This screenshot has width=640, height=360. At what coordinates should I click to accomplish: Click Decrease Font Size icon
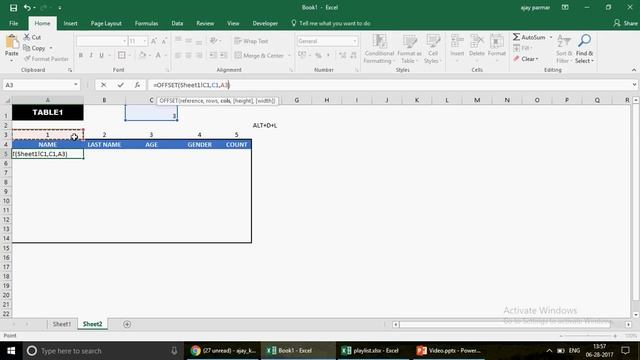[164, 41]
